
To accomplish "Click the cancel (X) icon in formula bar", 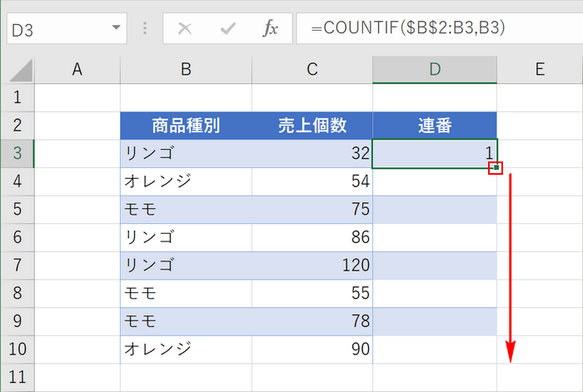I will [x=185, y=28].
